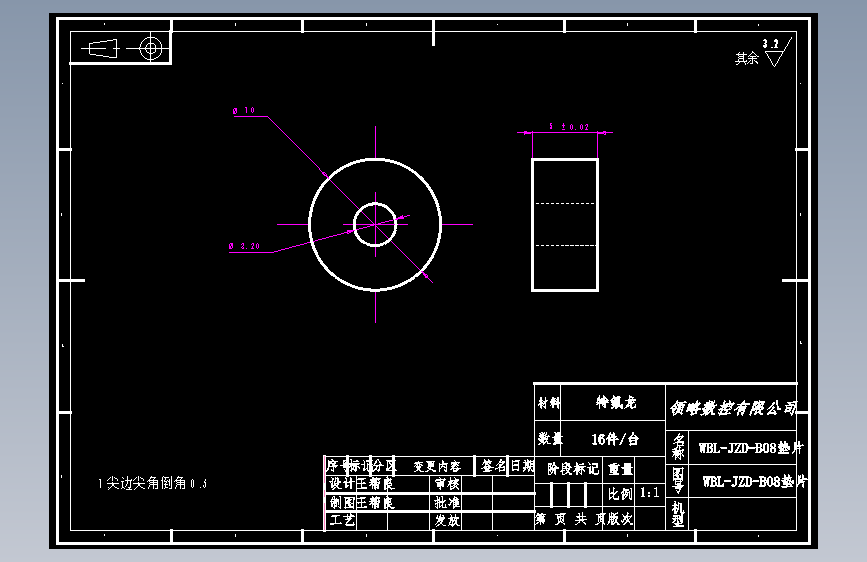The width and height of the screenshot is (867, 562).
Task: Select the side view rectangle
Action: tap(565, 225)
